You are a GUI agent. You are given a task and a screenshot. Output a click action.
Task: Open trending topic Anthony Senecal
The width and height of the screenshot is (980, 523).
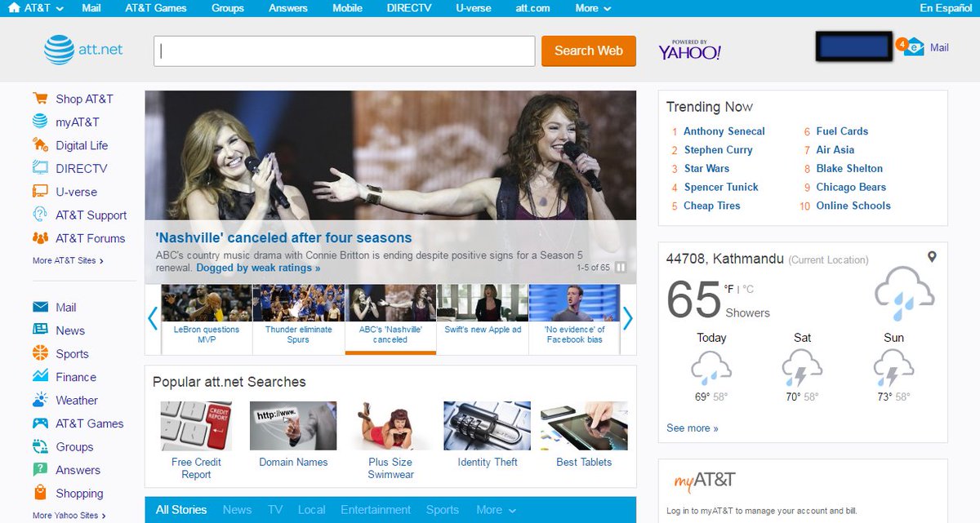[x=724, y=131]
